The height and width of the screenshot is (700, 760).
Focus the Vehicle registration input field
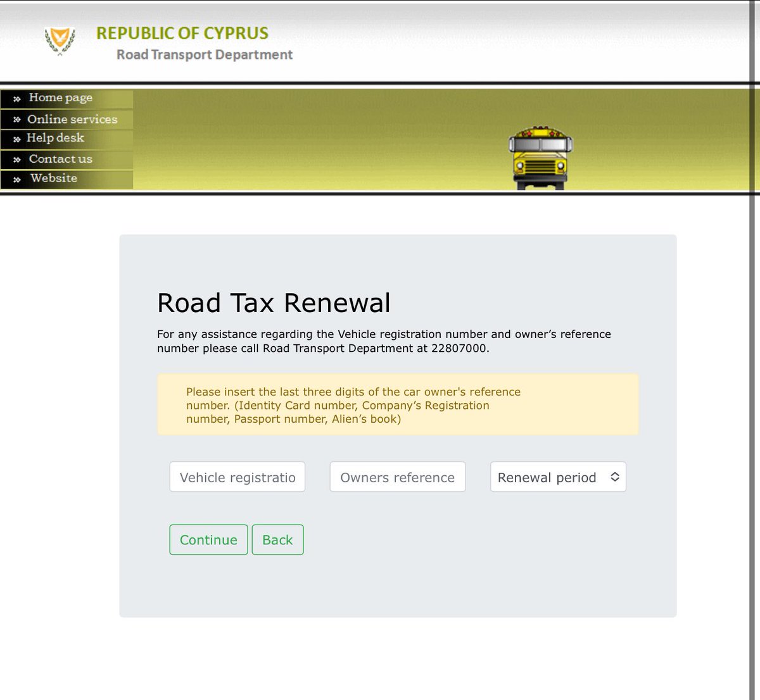click(x=237, y=477)
